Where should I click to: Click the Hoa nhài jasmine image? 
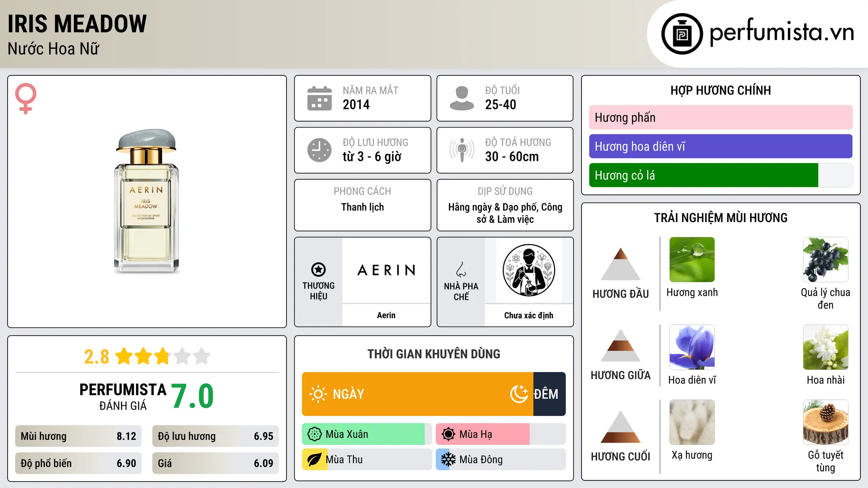coord(826,347)
